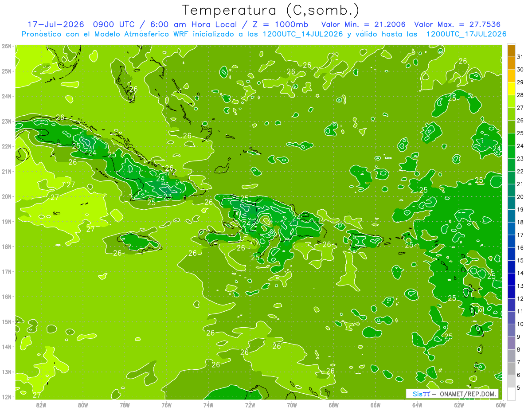Click the '70W' longitude axis label
This screenshot has width=532, height=411.
(x=292, y=405)
